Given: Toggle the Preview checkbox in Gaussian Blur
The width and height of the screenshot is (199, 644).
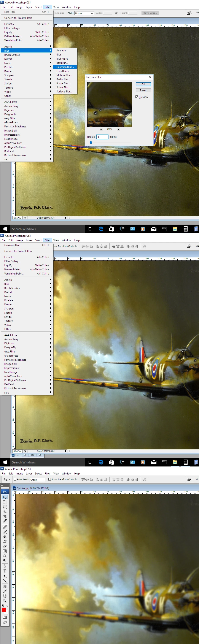Looking at the screenshot, I should click(x=137, y=97).
